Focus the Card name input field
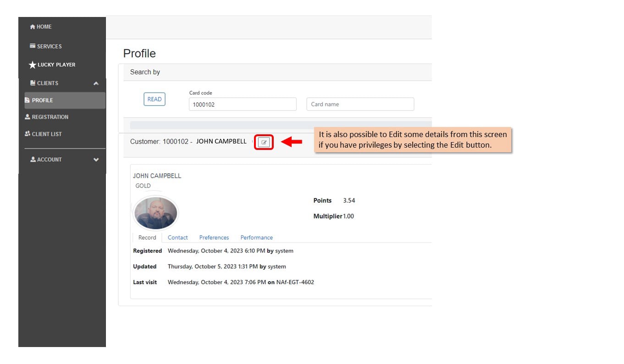This screenshot has height=364, width=624. (360, 104)
